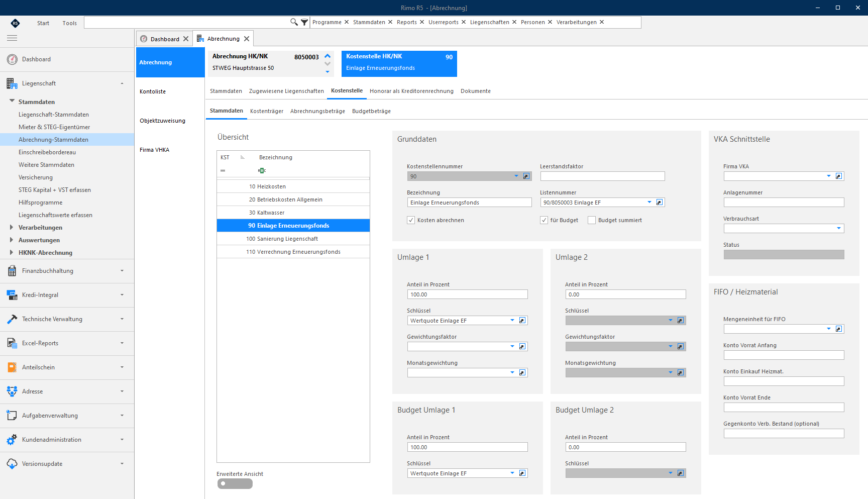Open lookup icon next to Kostenstellennummer
Screen dimensions: 868x499
pyautogui.click(x=526, y=176)
